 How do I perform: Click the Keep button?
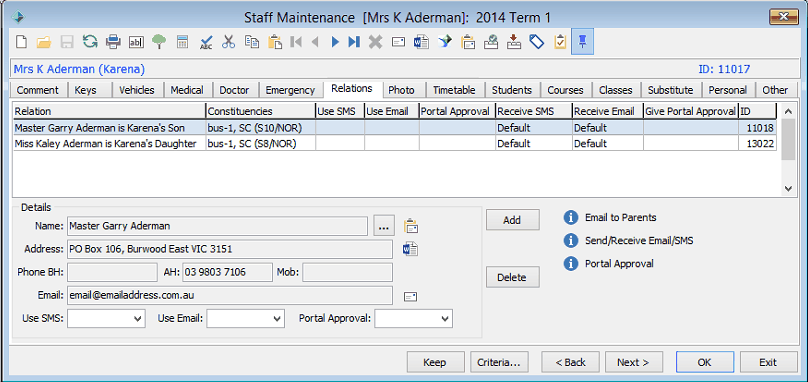tap(434, 362)
